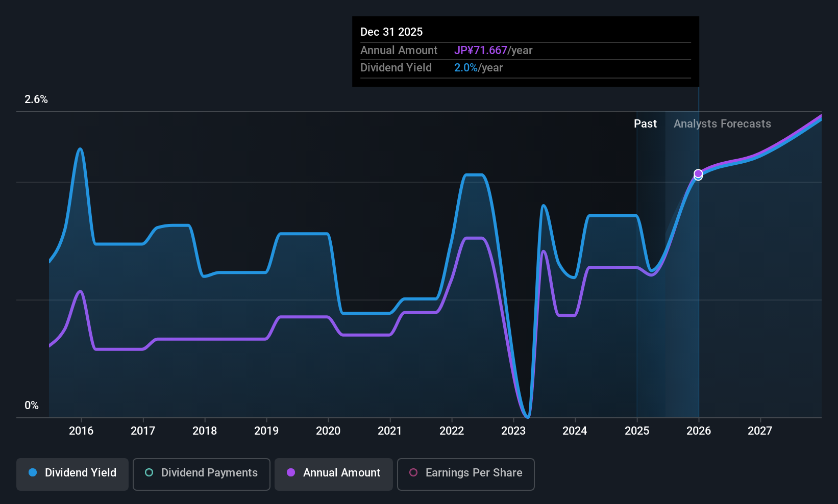Toggle the Dividend Yield legend series
The height and width of the screenshot is (504, 838).
pyautogui.click(x=72, y=474)
